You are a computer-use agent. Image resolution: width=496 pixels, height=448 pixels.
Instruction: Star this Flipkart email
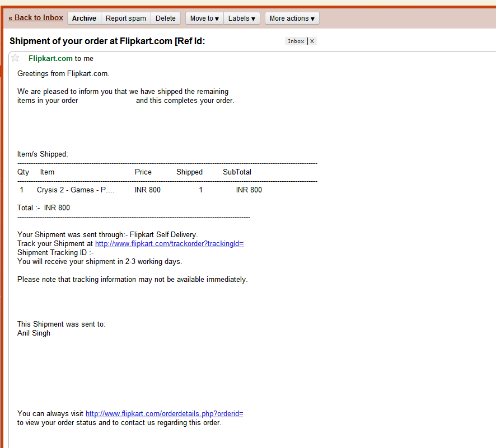(15, 58)
